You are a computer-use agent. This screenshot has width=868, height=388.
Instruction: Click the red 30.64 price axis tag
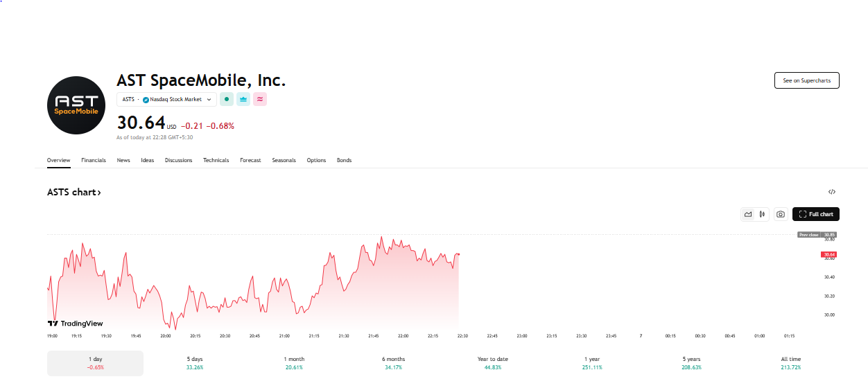[x=829, y=255]
